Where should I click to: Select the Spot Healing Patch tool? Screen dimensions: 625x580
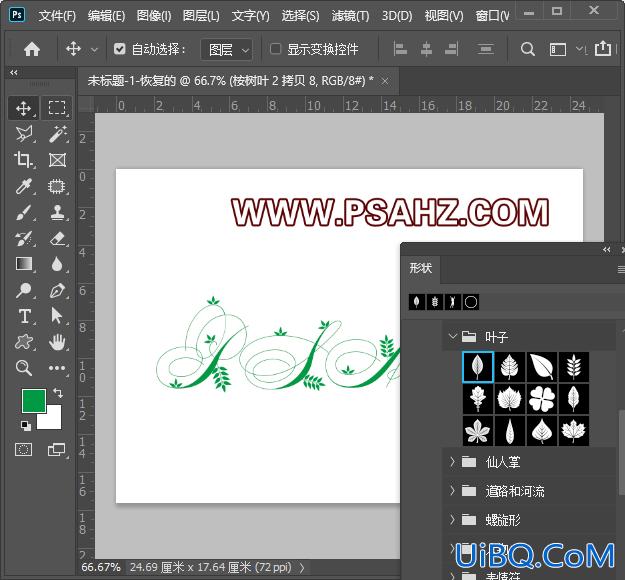pos(57,186)
